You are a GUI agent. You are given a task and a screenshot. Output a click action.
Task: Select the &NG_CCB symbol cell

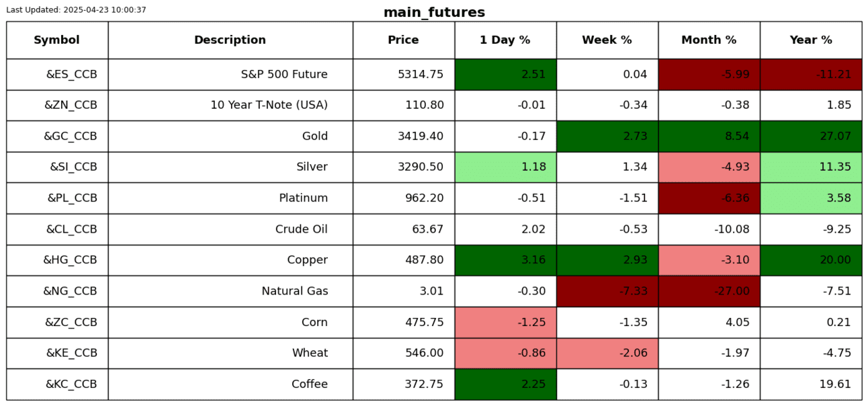pos(71,291)
